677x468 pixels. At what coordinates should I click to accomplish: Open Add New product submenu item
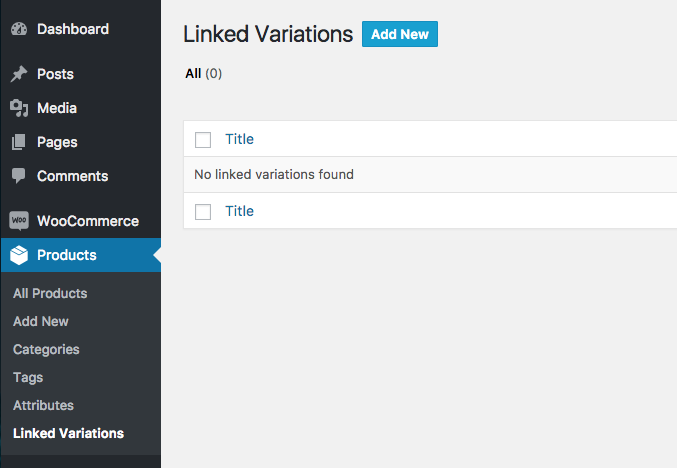[41, 321]
